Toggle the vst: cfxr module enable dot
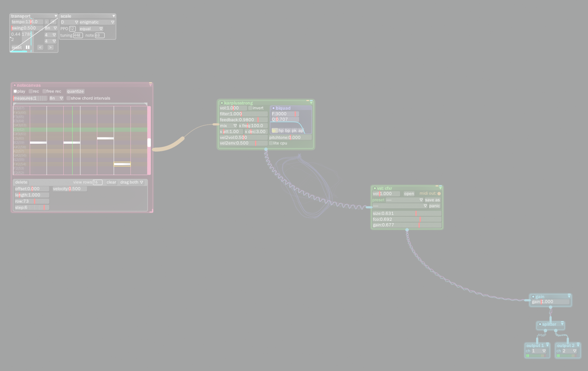 tap(375, 188)
